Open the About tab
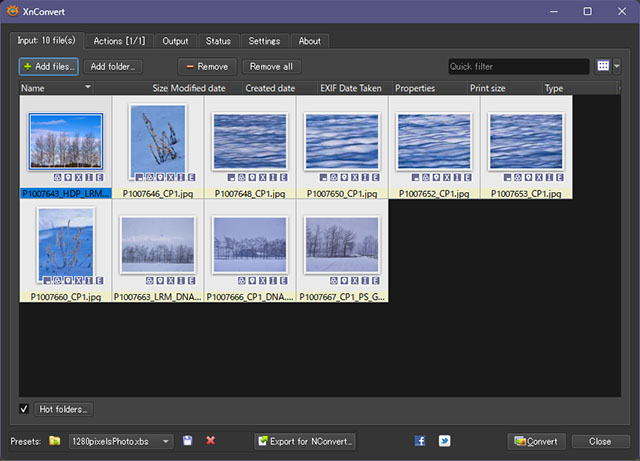 click(310, 41)
